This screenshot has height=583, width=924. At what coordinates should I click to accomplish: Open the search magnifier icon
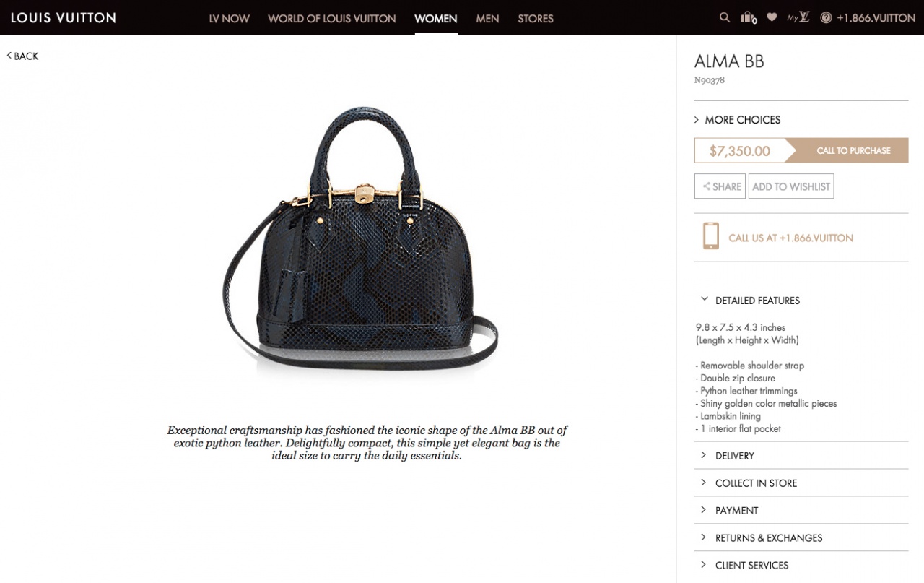pos(724,17)
